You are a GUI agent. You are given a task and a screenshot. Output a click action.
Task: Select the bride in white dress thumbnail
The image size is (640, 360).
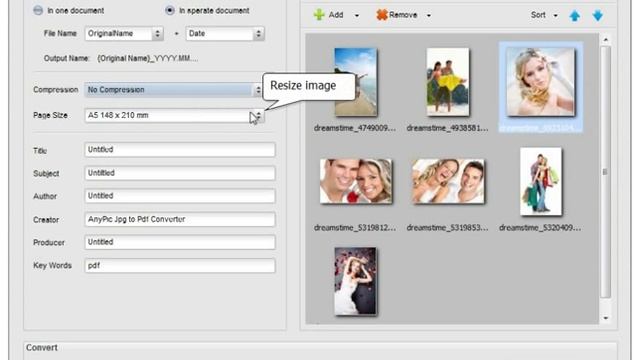(356, 281)
